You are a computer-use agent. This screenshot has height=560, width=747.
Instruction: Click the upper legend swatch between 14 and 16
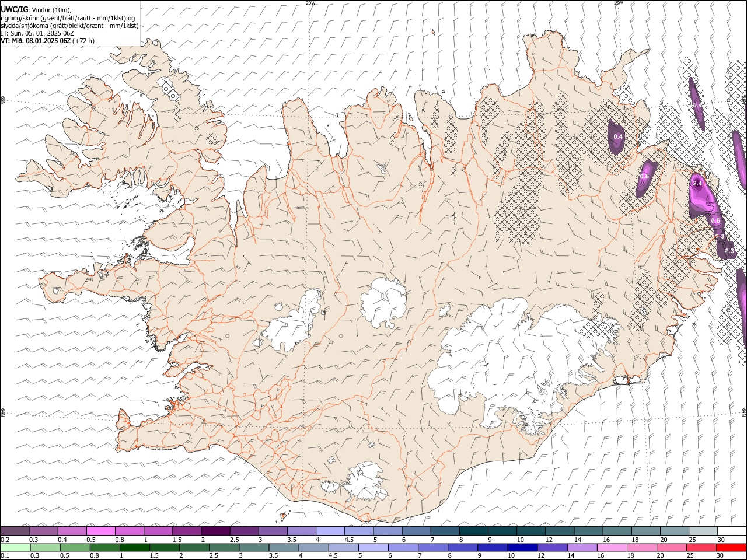click(589, 531)
